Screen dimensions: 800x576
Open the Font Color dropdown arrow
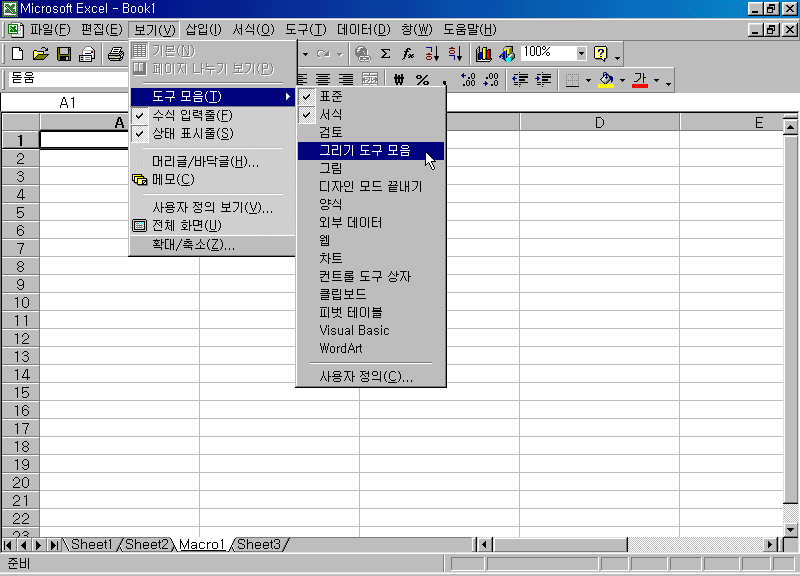657,80
